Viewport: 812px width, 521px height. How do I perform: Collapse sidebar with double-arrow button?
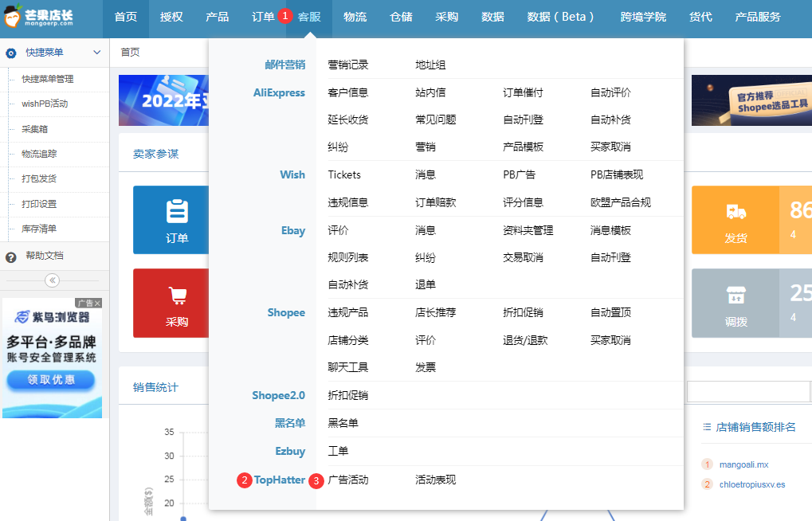53,280
